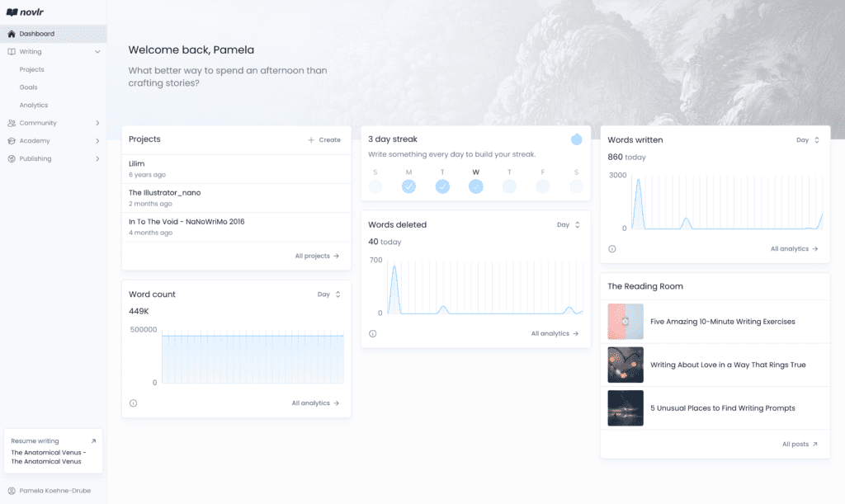Click the All posts external arrow icon

(x=814, y=445)
